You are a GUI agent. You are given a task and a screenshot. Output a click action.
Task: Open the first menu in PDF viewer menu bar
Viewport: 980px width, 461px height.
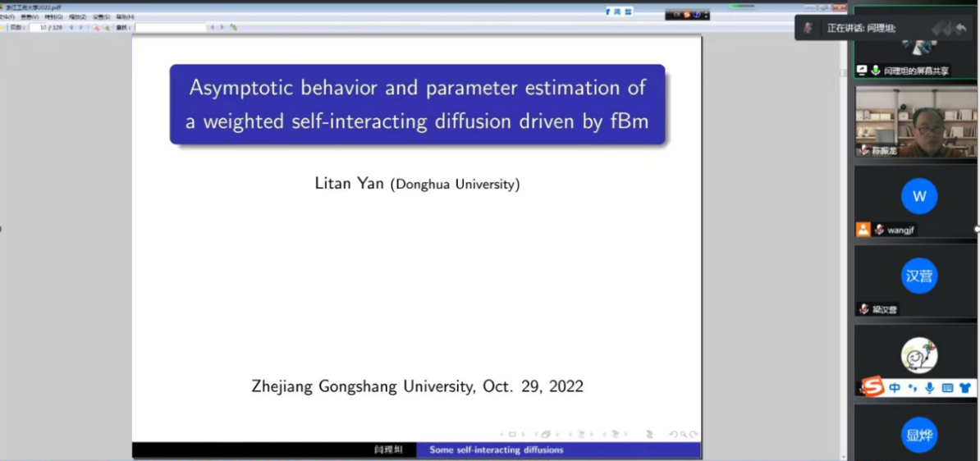click(7, 16)
